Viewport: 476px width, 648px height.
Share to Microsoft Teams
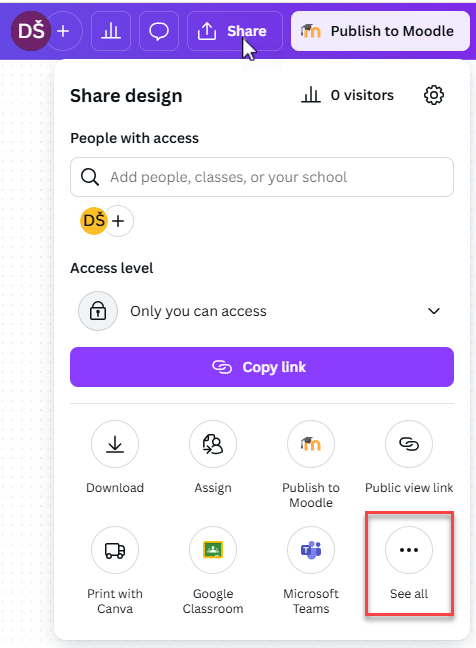(x=311, y=550)
